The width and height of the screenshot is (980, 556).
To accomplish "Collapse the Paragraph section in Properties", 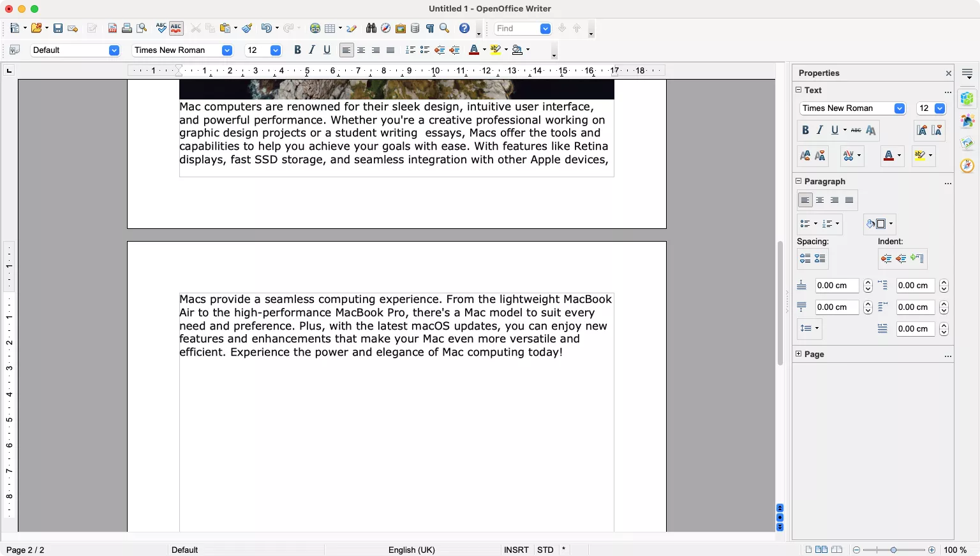I will coord(799,181).
